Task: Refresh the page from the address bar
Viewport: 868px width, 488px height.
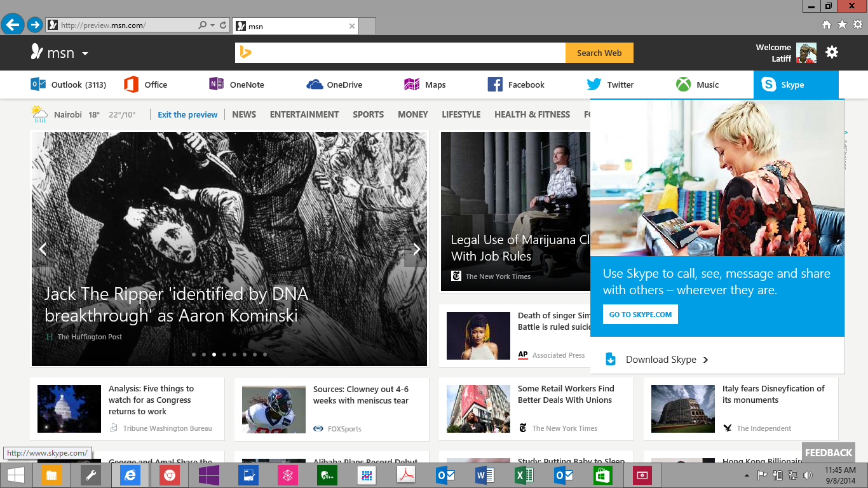Action: pyautogui.click(x=223, y=25)
